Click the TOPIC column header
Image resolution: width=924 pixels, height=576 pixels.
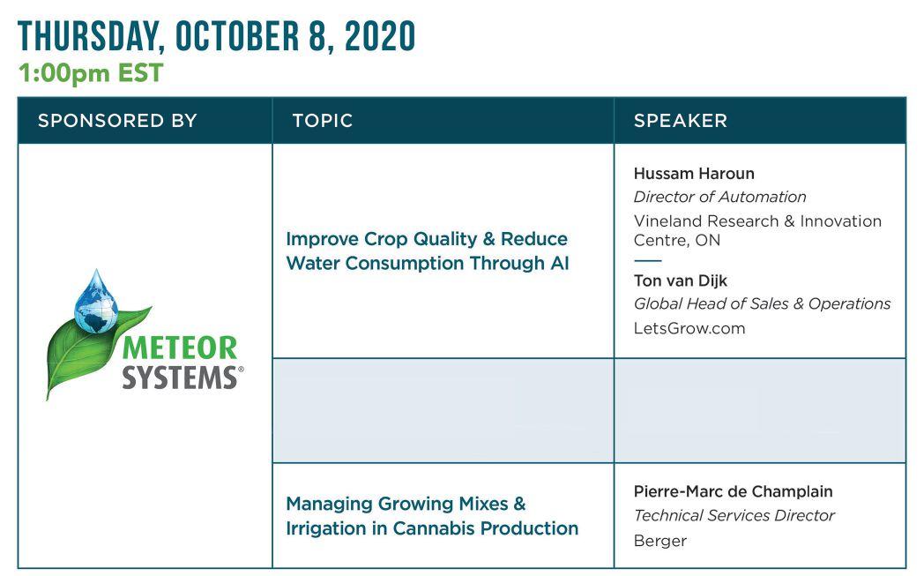click(322, 121)
